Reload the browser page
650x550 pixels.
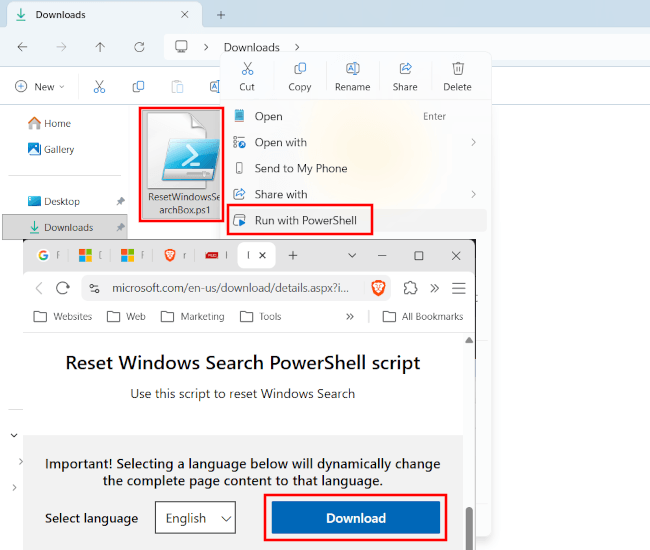63,288
